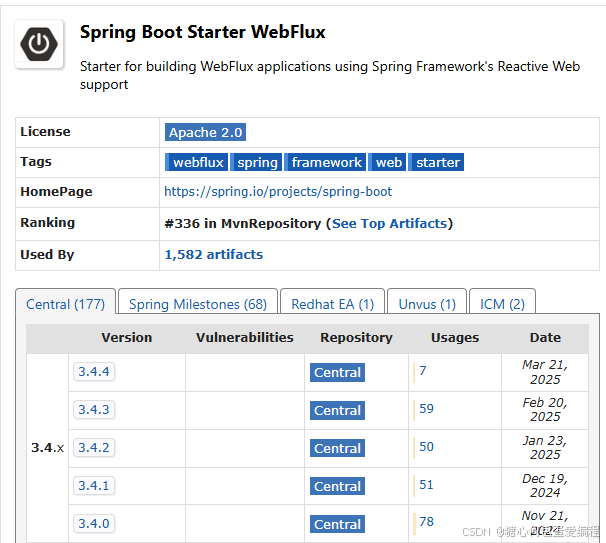Screen dimensions: 606x543
Task: Open the 51 usages link for 3.4.1
Action: tap(427, 485)
